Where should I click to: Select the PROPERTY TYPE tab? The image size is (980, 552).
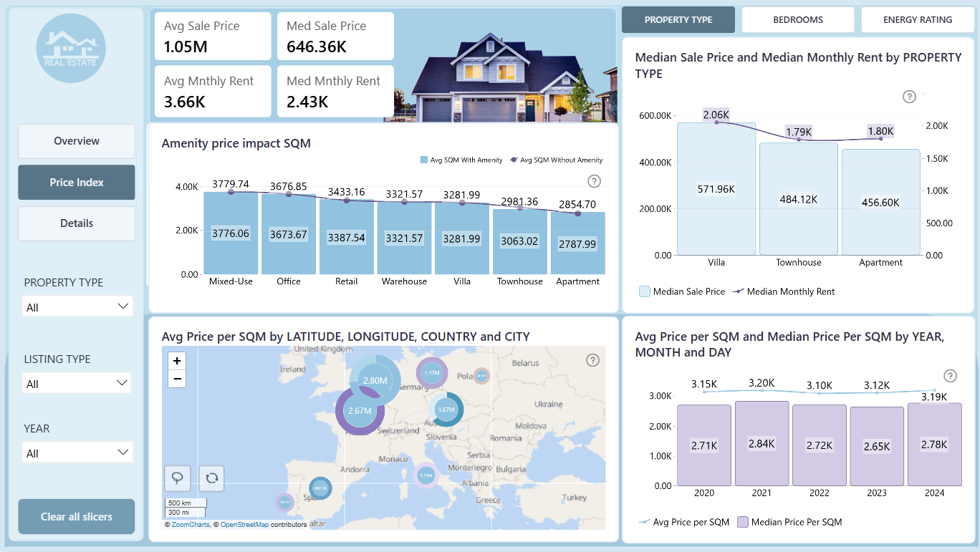(678, 19)
